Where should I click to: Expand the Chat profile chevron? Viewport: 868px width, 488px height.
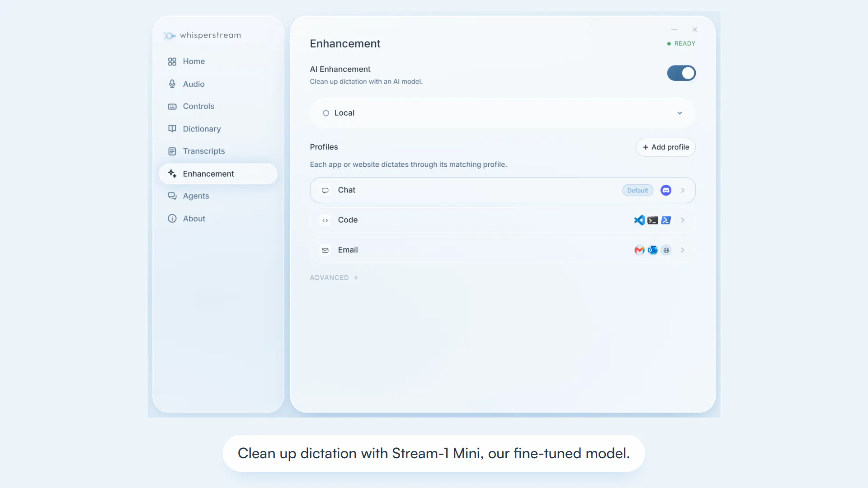click(x=683, y=191)
